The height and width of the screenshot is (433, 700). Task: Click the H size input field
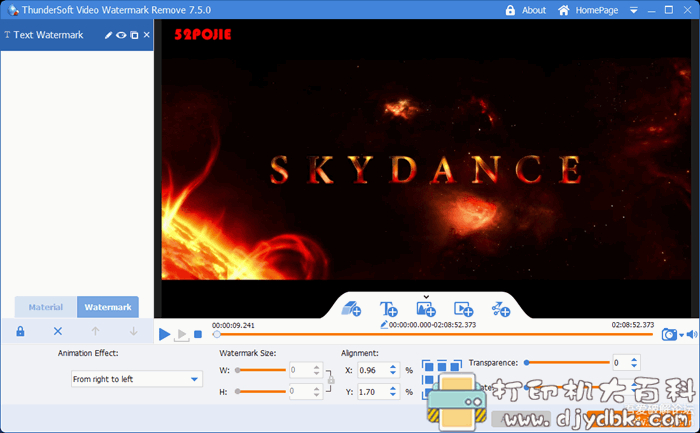tap(300, 391)
